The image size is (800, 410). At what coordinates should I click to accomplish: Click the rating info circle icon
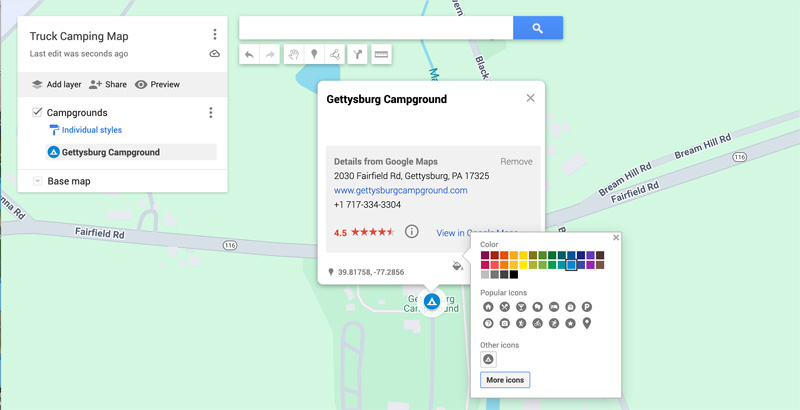click(412, 232)
